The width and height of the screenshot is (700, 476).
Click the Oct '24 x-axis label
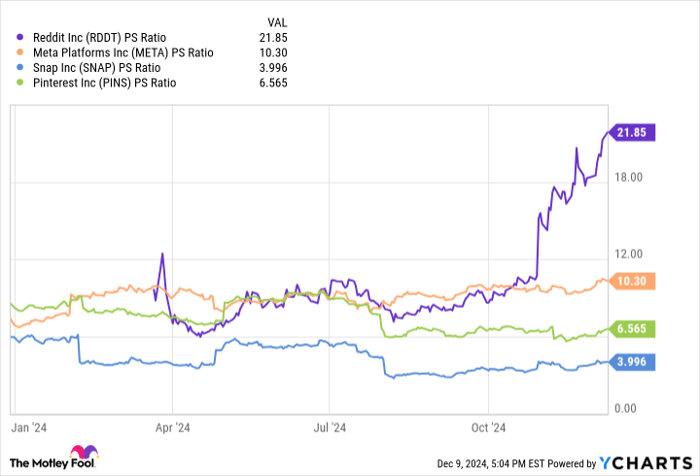point(488,428)
